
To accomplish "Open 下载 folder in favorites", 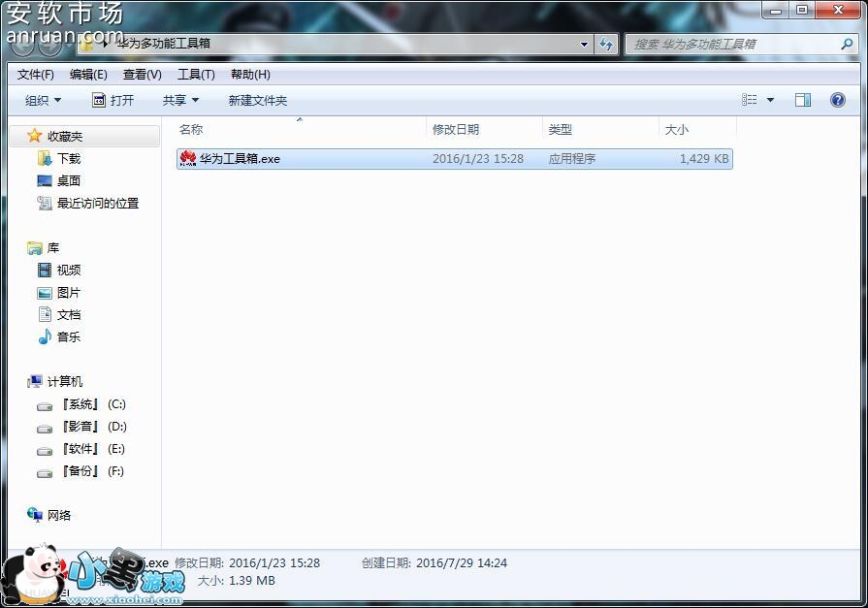I will 69,159.
